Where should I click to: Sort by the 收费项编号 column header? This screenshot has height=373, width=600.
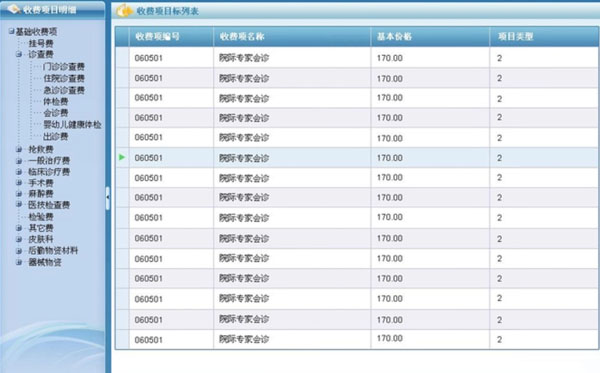pyautogui.click(x=171, y=37)
